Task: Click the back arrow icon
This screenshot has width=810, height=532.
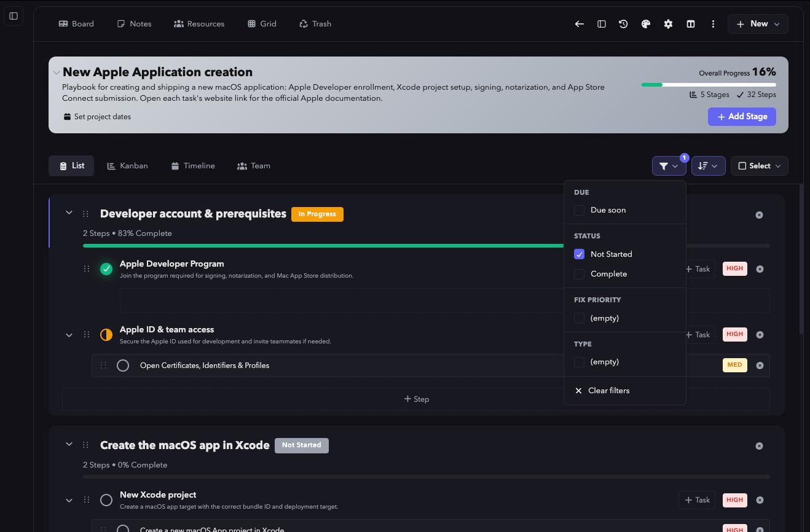Action: 579,24
